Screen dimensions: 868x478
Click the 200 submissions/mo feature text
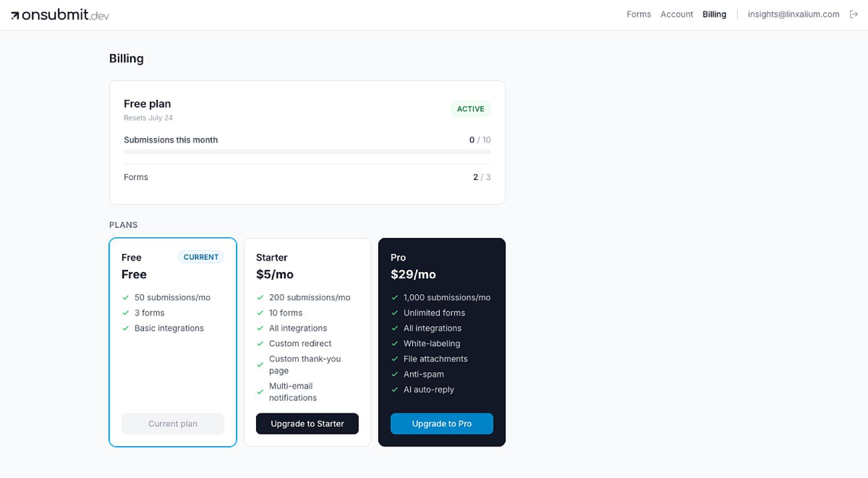(310, 297)
